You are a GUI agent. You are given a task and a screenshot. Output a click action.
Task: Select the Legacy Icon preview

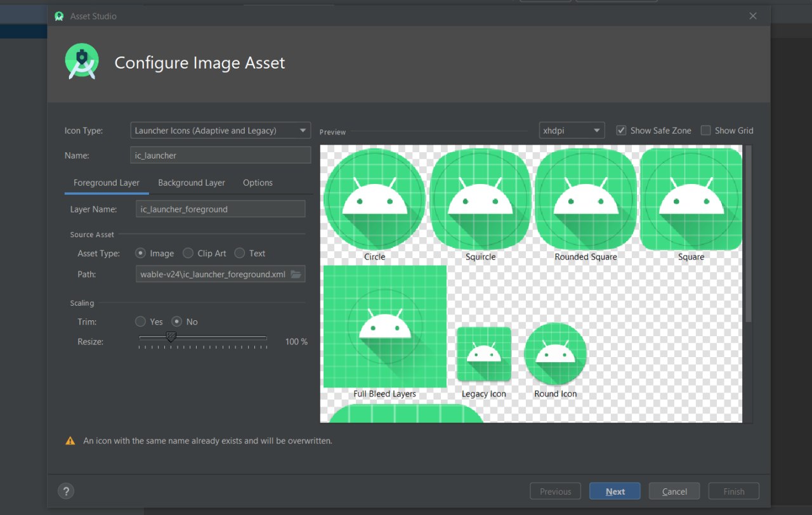click(x=484, y=354)
